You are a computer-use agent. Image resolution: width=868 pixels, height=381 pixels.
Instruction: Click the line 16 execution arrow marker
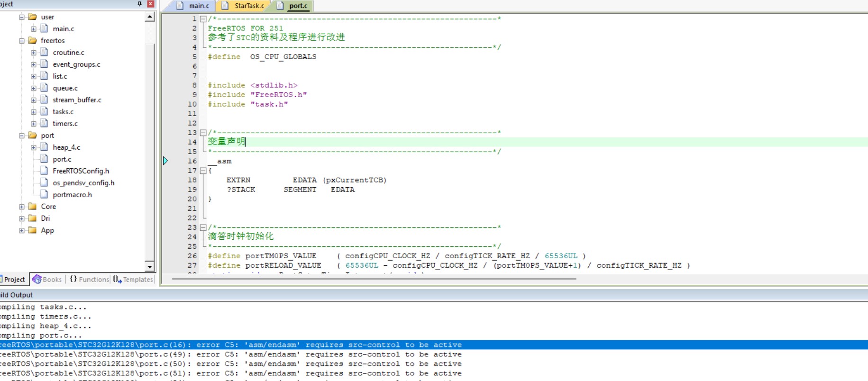click(x=165, y=161)
